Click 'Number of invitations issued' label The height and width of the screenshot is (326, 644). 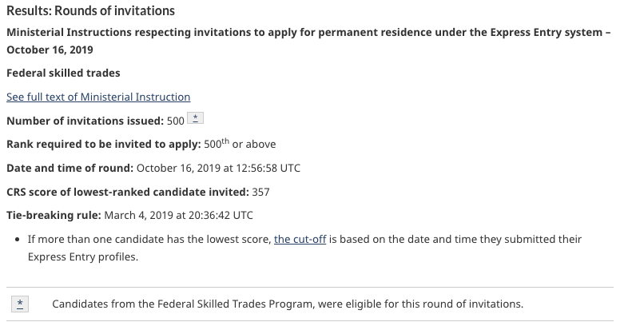click(81, 121)
